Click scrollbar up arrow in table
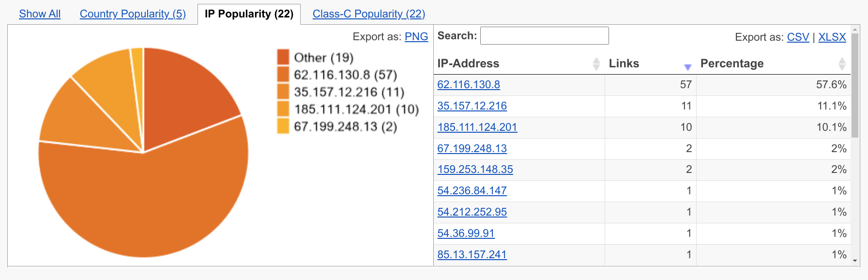 tap(855, 30)
